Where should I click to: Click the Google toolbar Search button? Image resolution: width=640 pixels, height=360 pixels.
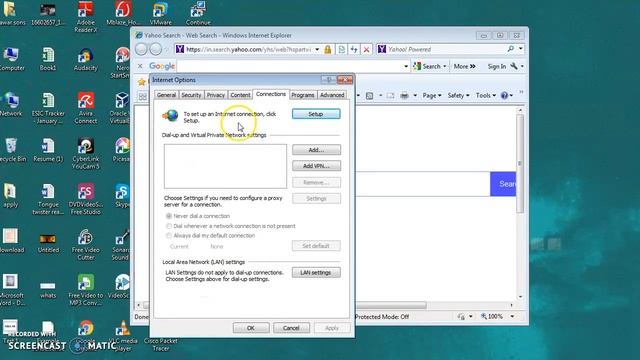(429, 66)
